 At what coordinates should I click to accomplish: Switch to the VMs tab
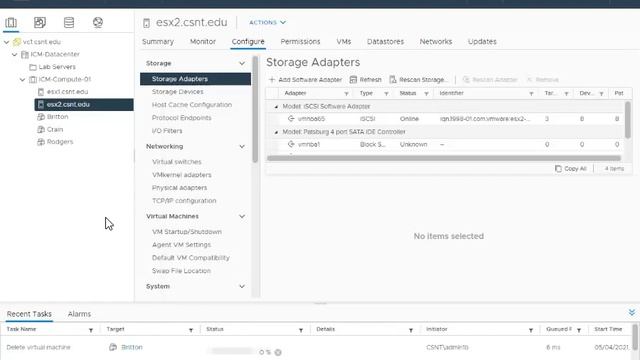coord(344,42)
